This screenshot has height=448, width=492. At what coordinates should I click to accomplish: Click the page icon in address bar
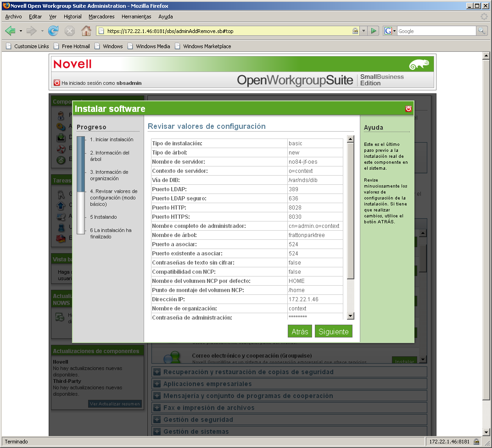[x=101, y=31]
